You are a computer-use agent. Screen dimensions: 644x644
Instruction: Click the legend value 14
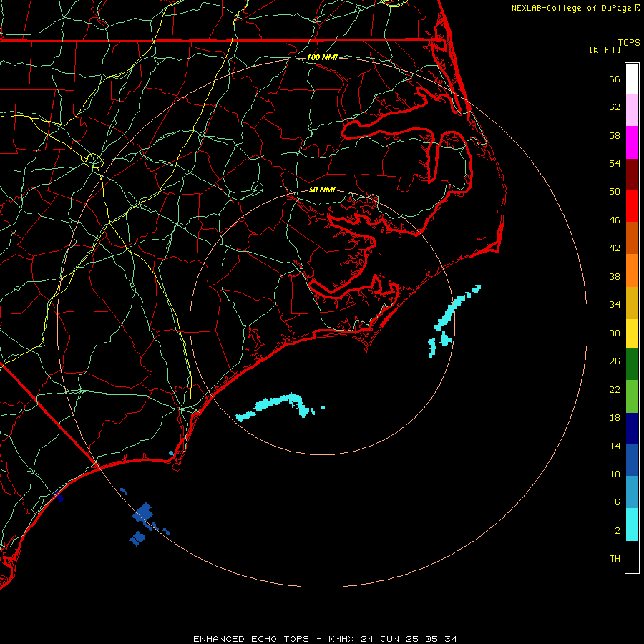615,446
